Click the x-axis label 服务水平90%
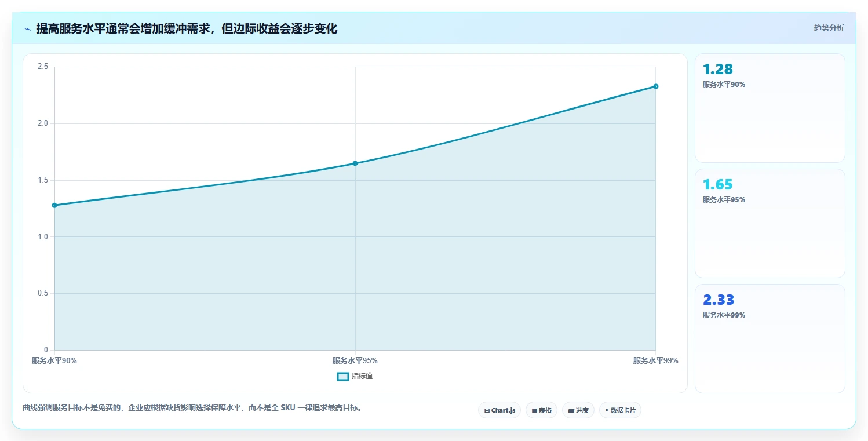868x441 pixels. point(54,360)
